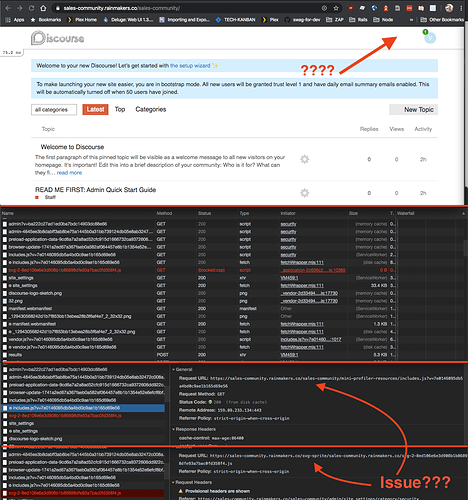Open the Chrome profile avatar

pos(449,8)
